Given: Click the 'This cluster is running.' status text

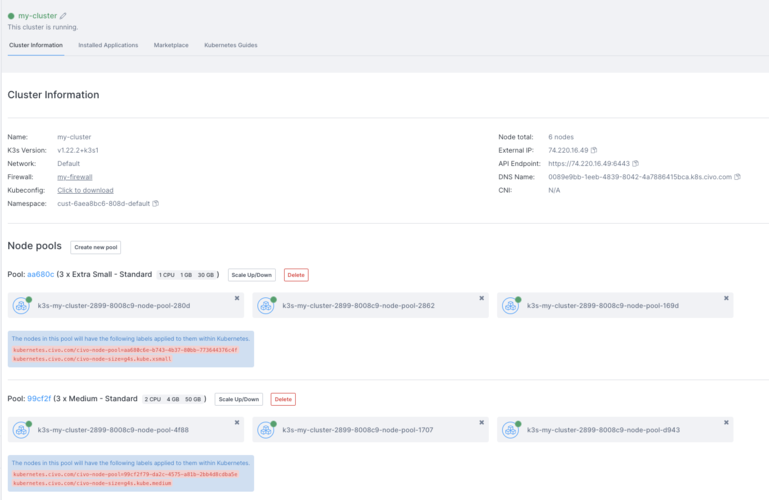Looking at the screenshot, I should click(x=43, y=27).
